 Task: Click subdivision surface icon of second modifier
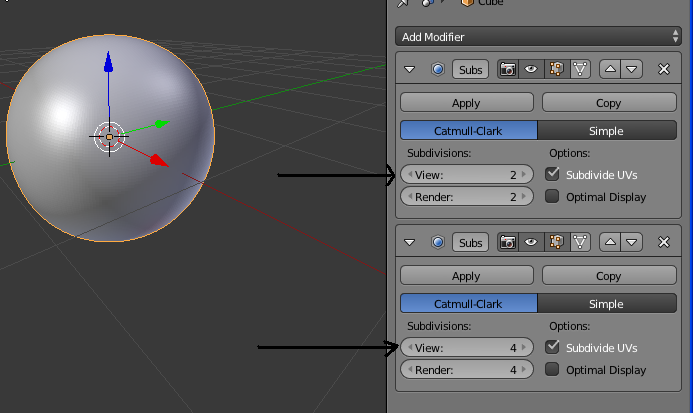438,242
